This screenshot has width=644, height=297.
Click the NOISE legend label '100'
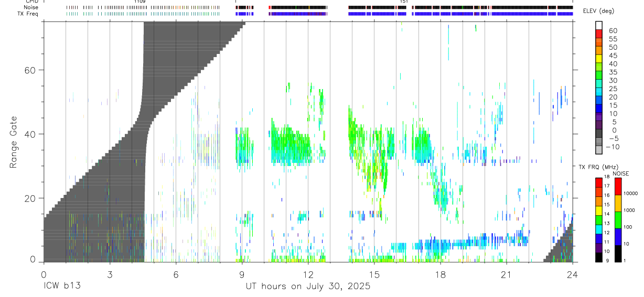click(628, 227)
